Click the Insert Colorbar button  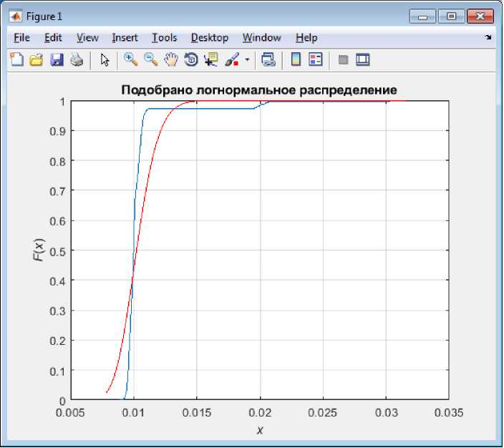[296, 60]
